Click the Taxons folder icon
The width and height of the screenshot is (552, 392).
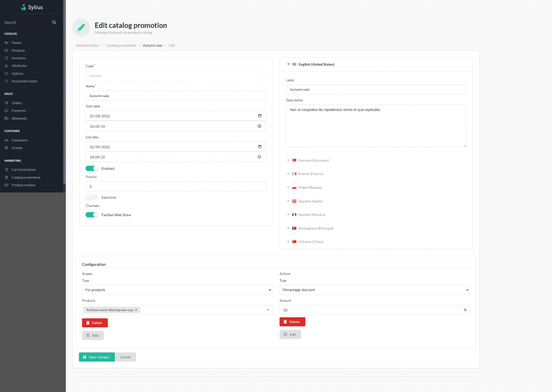(6, 43)
